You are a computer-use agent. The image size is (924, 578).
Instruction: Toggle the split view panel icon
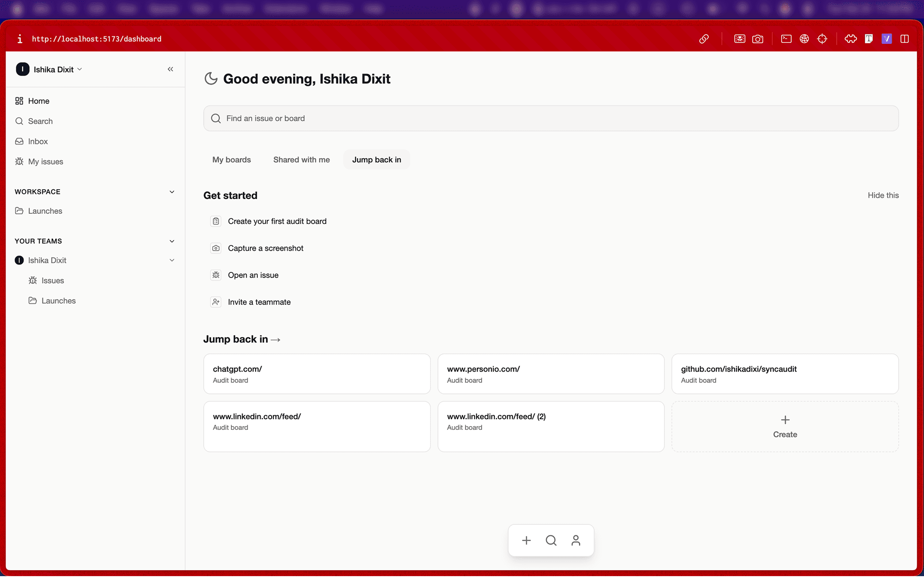(905, 39)
